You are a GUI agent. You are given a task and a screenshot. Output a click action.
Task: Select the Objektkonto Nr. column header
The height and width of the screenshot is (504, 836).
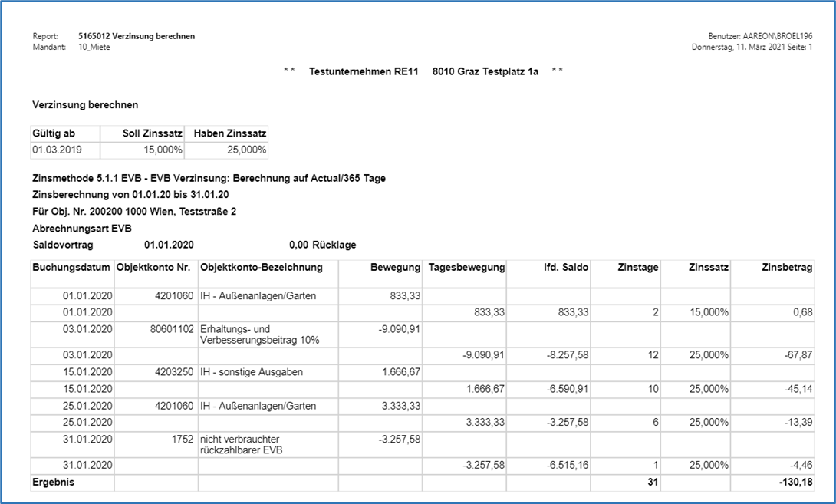[156, 268]
